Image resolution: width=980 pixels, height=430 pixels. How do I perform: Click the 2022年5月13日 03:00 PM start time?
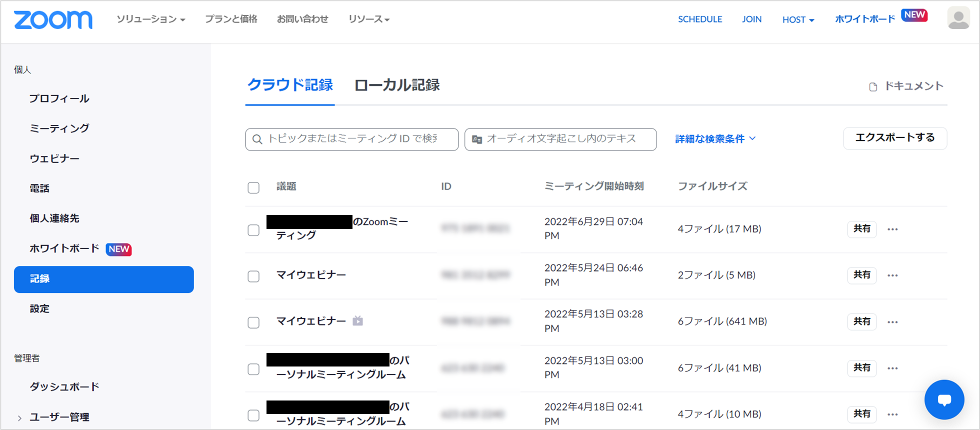coord(593,367)
